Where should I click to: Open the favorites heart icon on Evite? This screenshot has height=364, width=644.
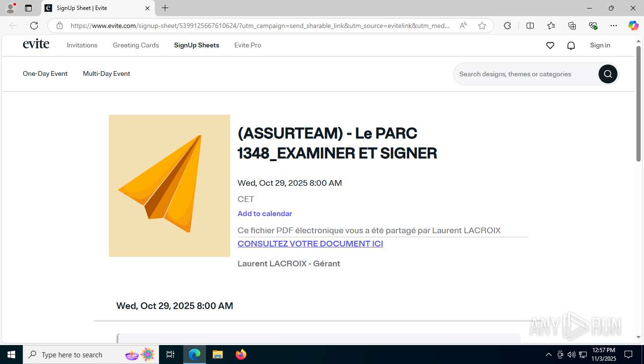[550, 45]
